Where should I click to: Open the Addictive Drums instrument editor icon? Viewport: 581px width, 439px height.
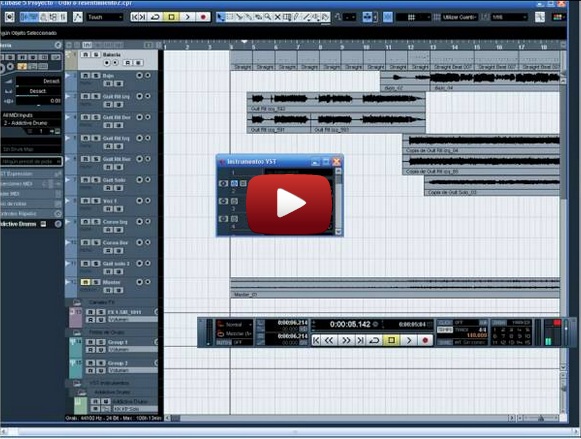pos(43,224)
